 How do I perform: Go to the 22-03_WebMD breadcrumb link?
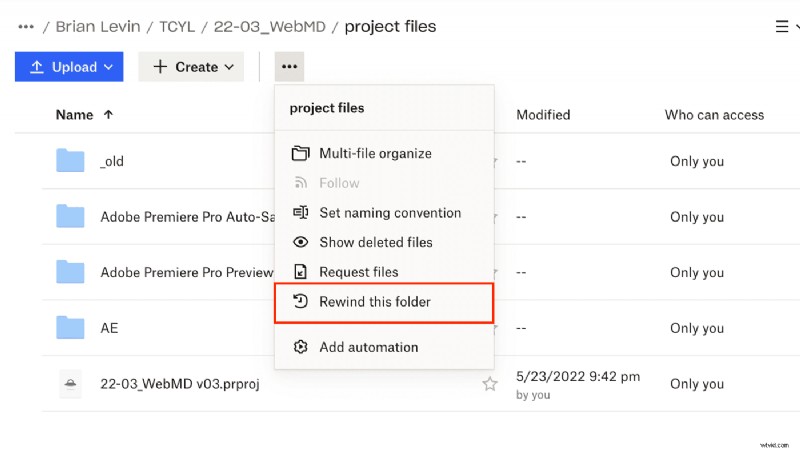click(x=266, y=27)
